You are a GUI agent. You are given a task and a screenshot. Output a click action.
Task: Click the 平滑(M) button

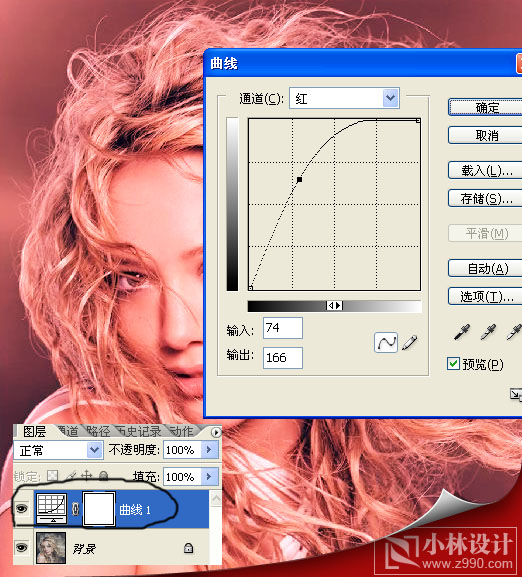point(485,233)
